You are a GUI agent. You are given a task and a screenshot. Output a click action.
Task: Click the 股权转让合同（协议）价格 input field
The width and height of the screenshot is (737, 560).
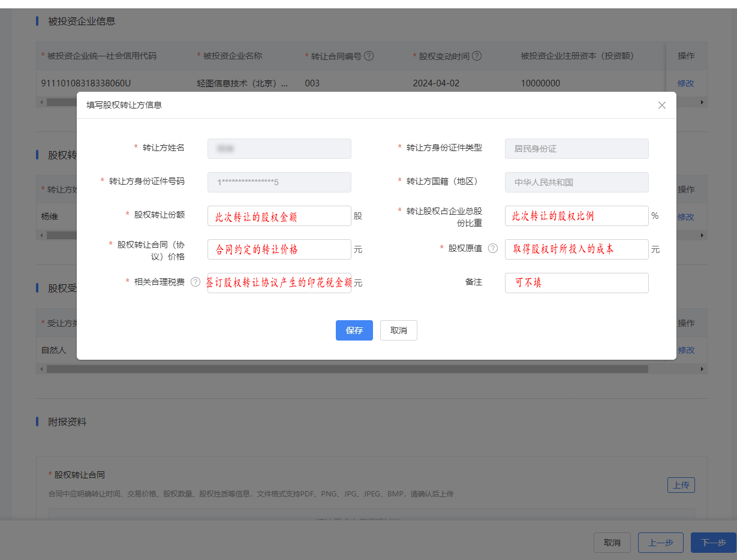click(x=279, y=249)
